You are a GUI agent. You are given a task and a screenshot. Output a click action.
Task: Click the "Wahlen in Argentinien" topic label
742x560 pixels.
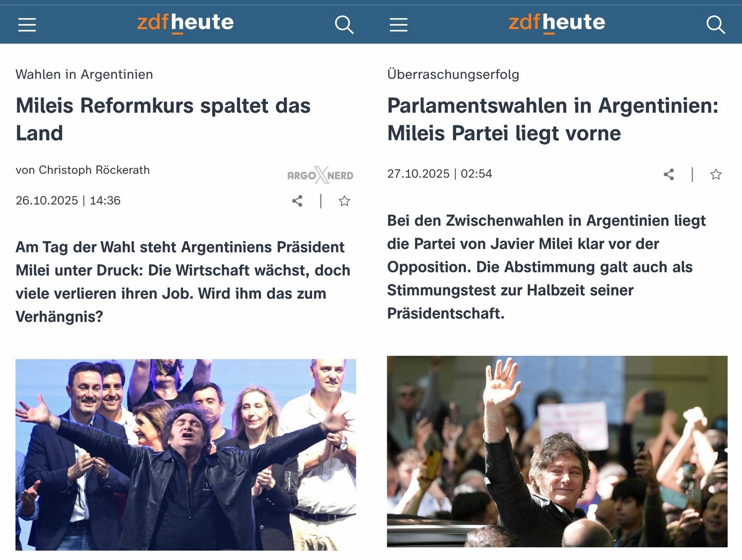point(84,74)
